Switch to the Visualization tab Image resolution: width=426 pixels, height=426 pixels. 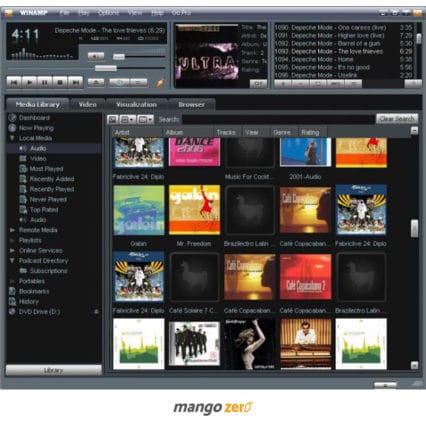[x=136, y=104]
